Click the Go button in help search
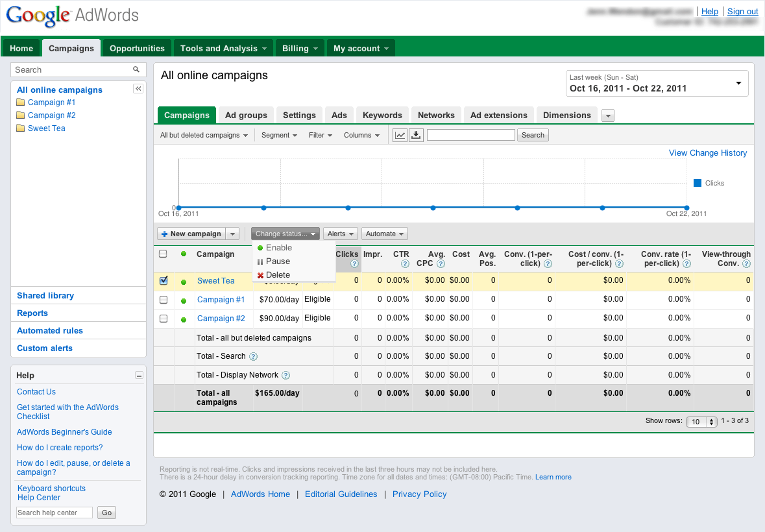This screenshot has width=765, height=532. (107, 513)
